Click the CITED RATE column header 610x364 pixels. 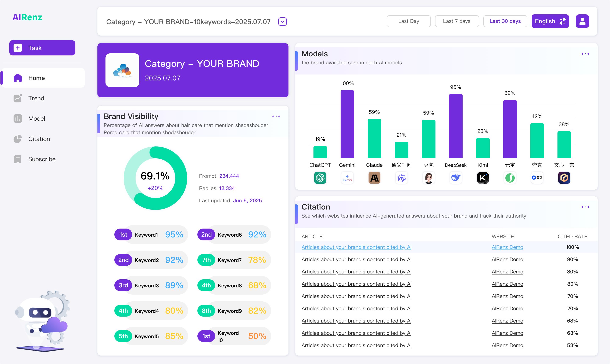coord(573,236)
